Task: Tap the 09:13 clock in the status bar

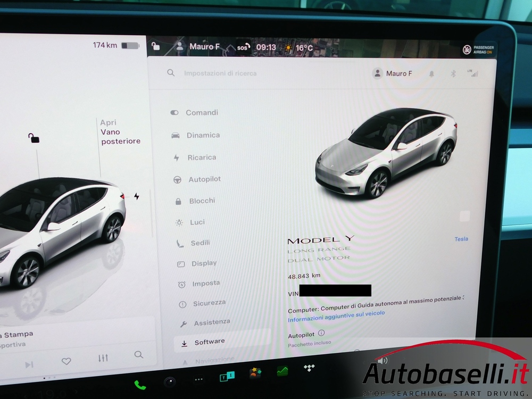Action: [266, 47]
